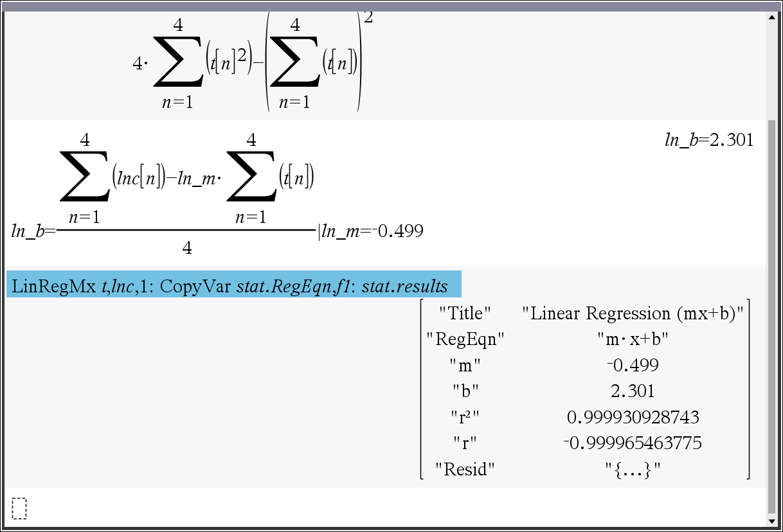Click the ln_m=-0.499 constraint in formula
This screenshot has height=532, width=783.
(373, 231)
